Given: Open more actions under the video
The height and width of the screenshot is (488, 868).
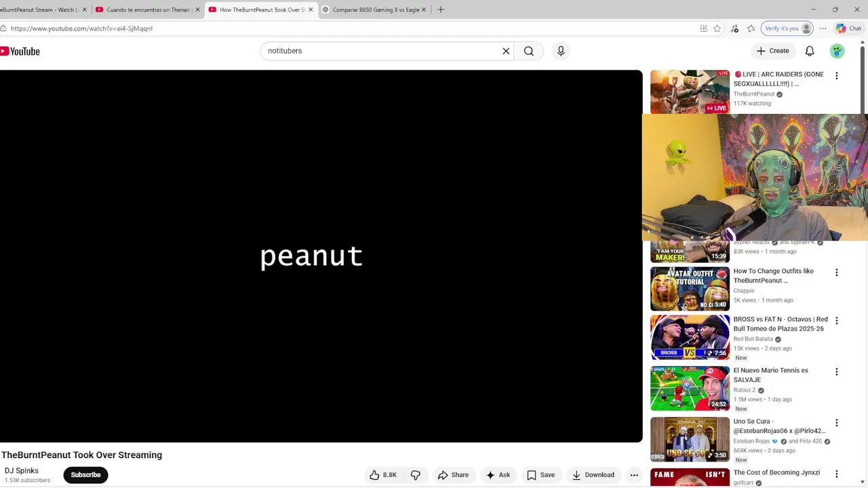Looking at the screenshot, I should (634, 475).
